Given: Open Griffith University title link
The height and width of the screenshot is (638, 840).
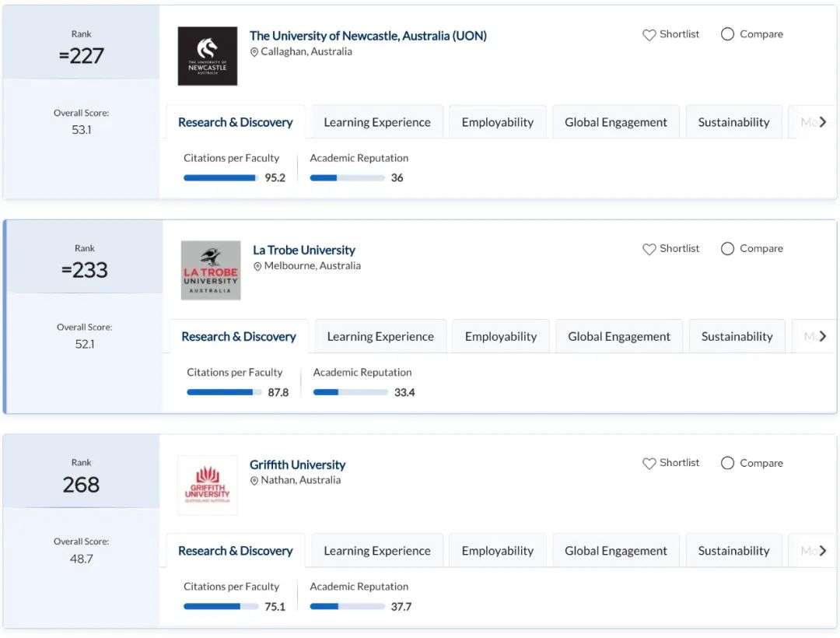Looking at the screenshot, I should point(297,464).
